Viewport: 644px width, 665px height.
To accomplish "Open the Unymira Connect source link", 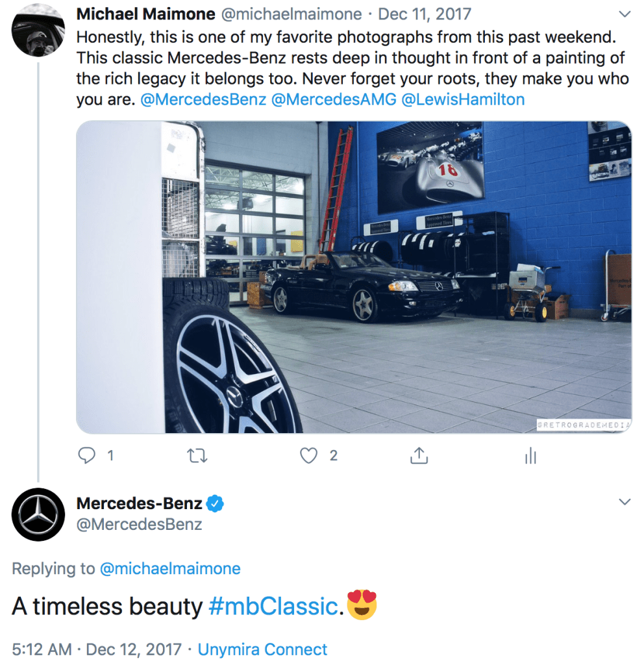I will [262, 649].
